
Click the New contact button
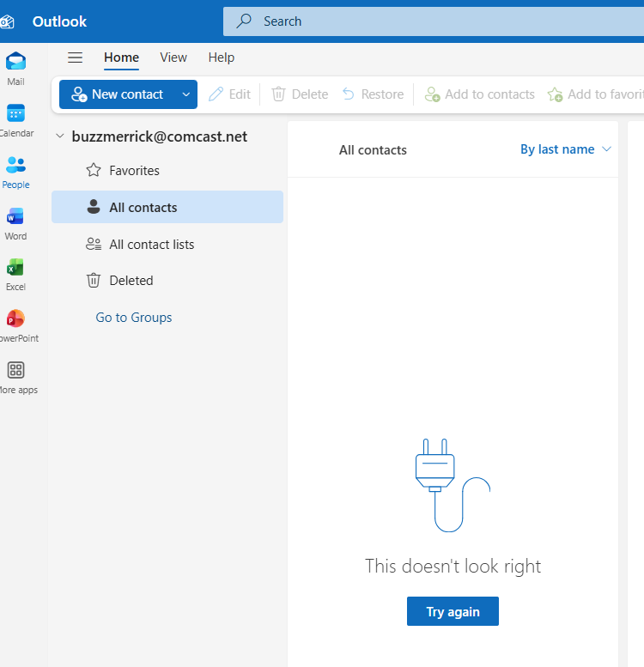pos(118,94)
